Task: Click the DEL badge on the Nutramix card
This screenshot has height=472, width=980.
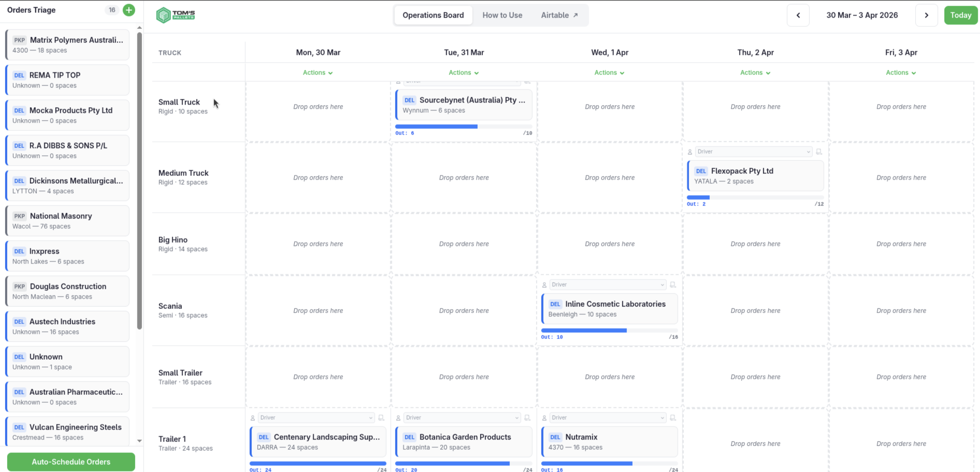Action: (x=555, y=437)
